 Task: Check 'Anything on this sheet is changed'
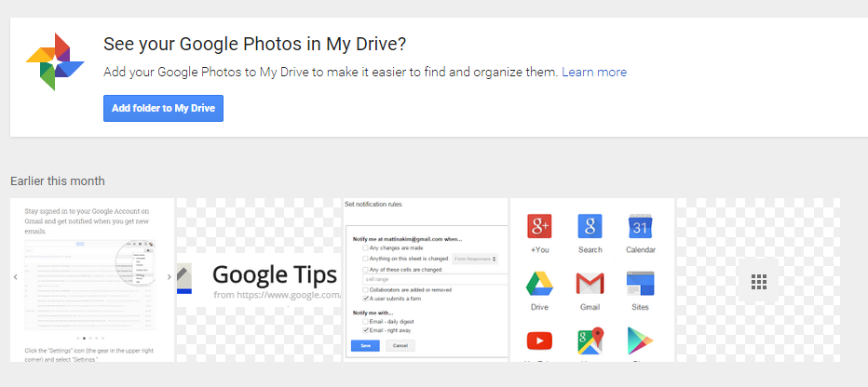click(x=365, y=259)
